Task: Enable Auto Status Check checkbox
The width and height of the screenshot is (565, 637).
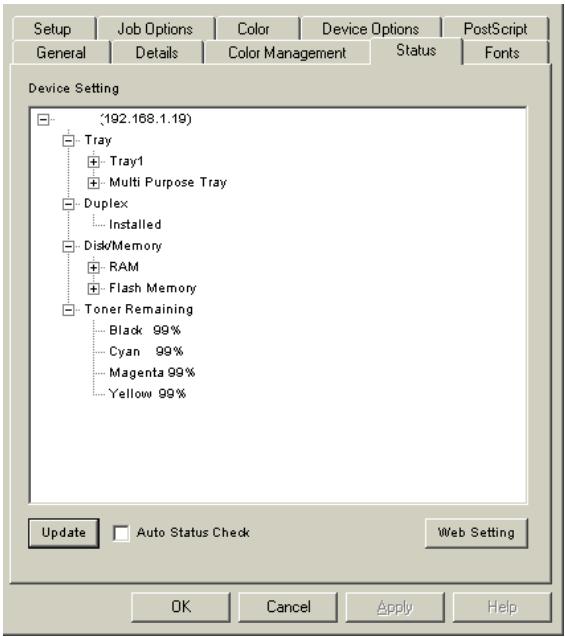Action: coord(121,533)
